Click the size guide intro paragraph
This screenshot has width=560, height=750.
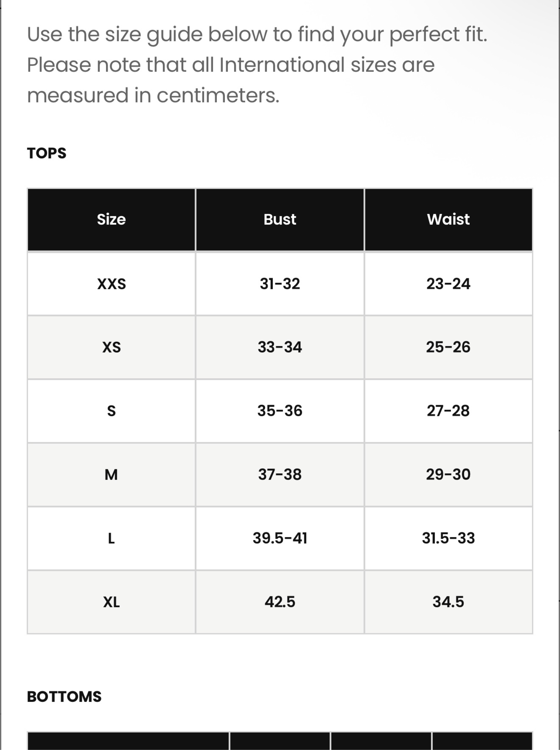click(257, 65)
